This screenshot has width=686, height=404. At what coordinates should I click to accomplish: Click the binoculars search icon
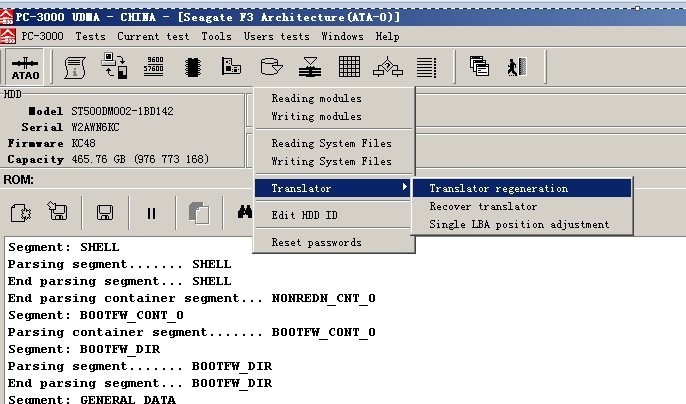(245, 212)
